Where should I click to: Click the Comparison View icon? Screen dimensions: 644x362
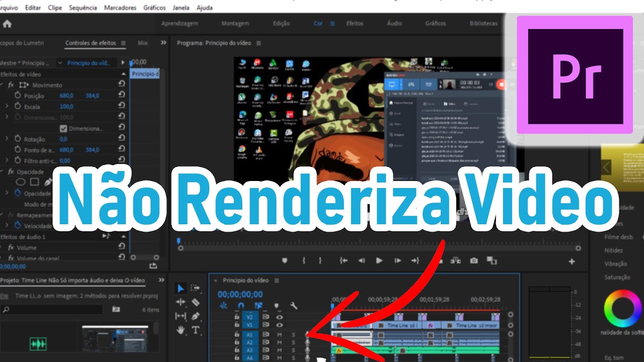492,260
